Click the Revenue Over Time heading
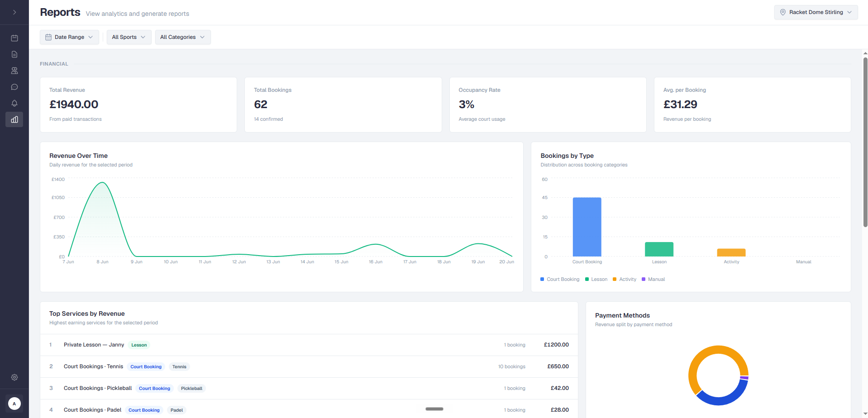The width and height of the screenshot is (868, 418). (x=78, y=156)
